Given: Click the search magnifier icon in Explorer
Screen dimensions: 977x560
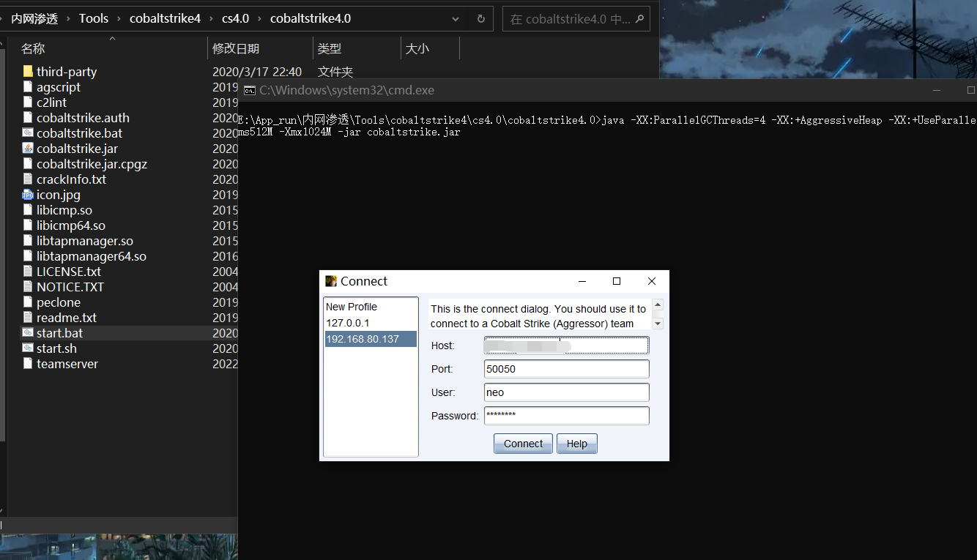Looking at the screenshot, I should click(639, 18).
